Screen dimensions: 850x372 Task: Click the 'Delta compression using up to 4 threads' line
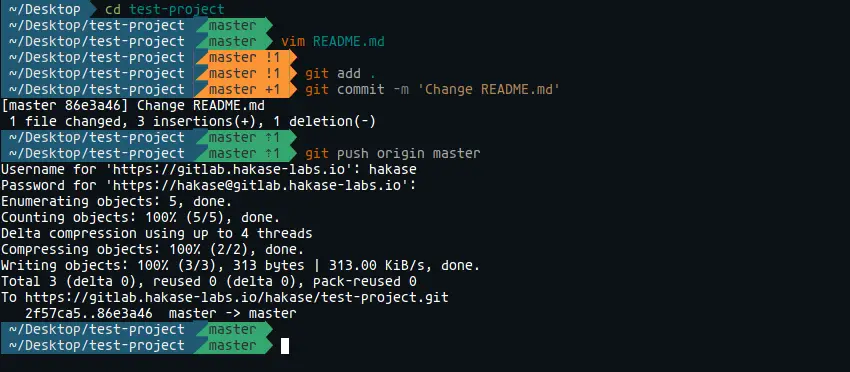click(157, 233)
